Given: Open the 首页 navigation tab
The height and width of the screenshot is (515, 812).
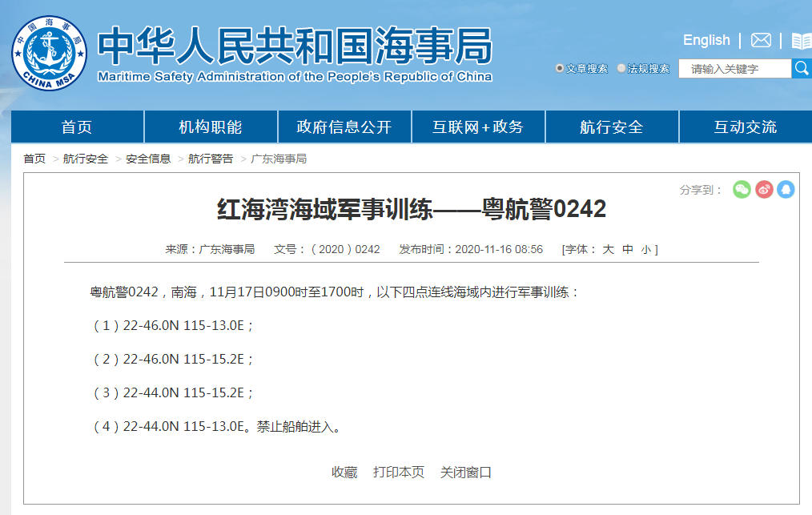Looking at the screenshot, I should tap(77, 127).
